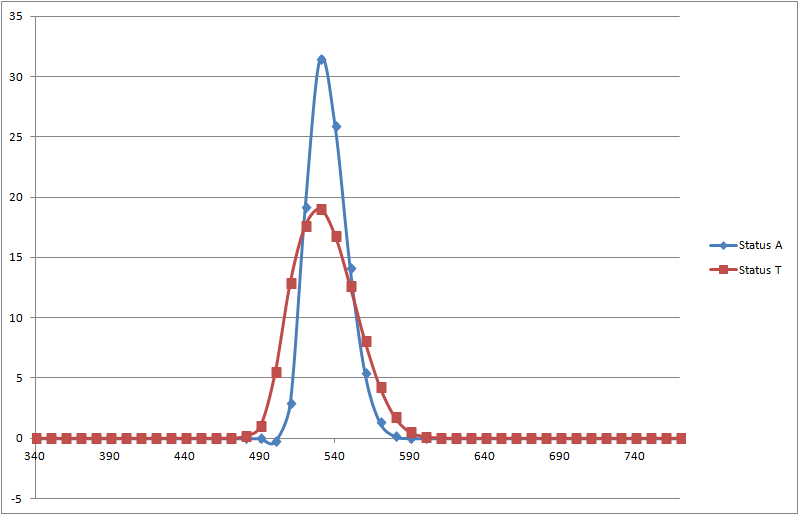Image resolution: width=799 pixels, height=515 pixels.
Task: Click y-axis label -5
Action: click(x=16, y=499)
